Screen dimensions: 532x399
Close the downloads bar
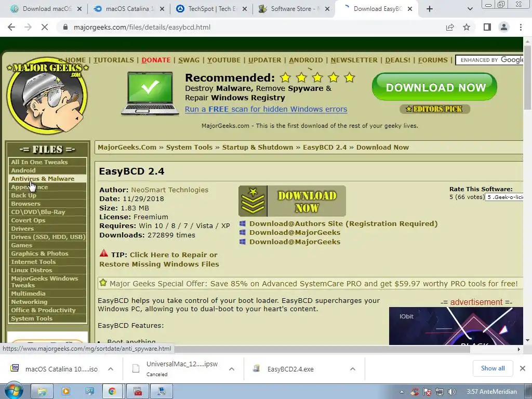point(523,368)
